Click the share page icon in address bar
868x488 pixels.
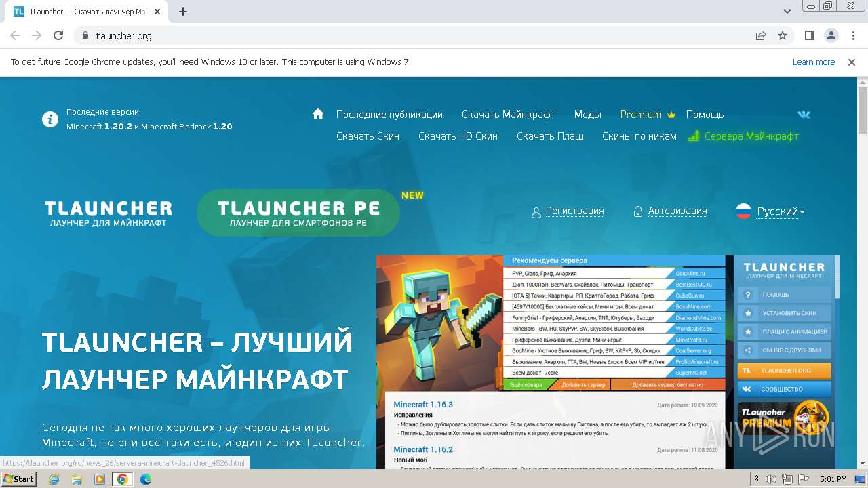pos(761,35)
